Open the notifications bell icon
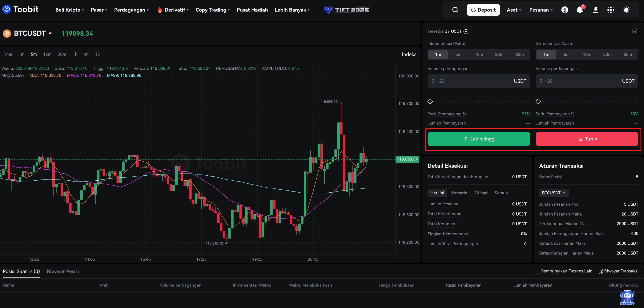 pos(580,10)
